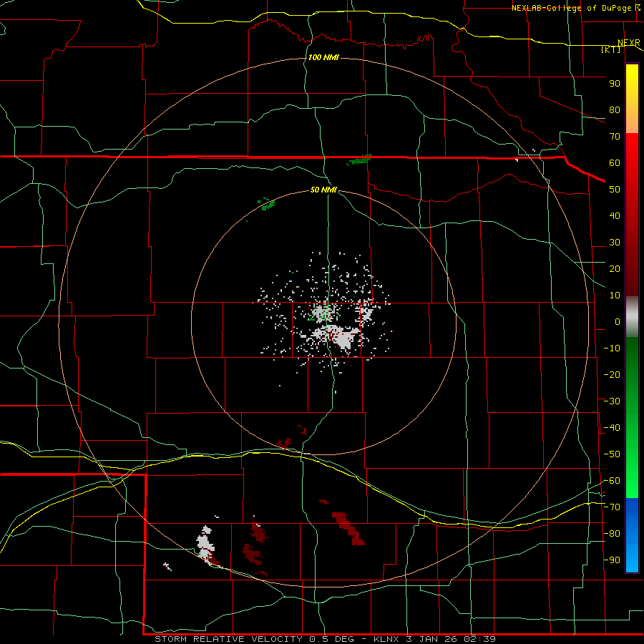
Task: Click the -10 scale value
Action: pyautogui.click(x=612, y=348)
